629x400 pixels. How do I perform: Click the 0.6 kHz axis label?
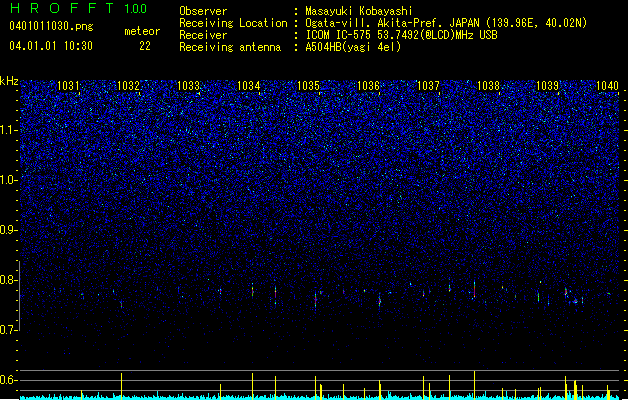[8, 380]
